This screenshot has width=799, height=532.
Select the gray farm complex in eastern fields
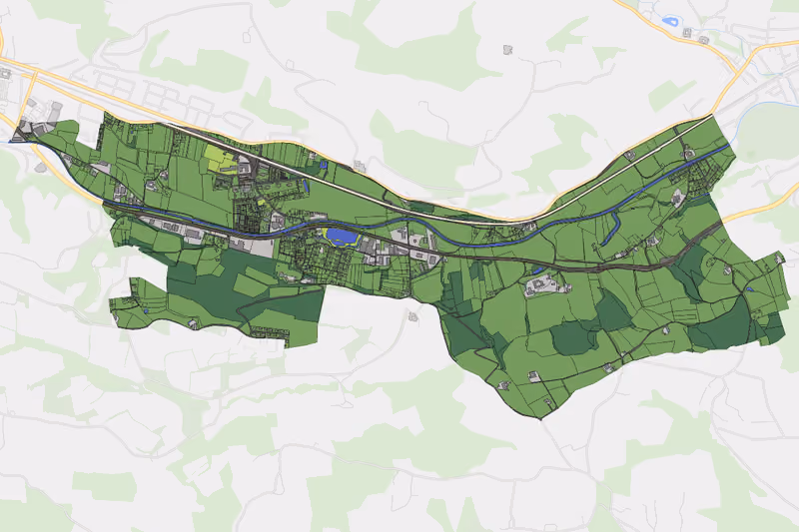(540, 285)
